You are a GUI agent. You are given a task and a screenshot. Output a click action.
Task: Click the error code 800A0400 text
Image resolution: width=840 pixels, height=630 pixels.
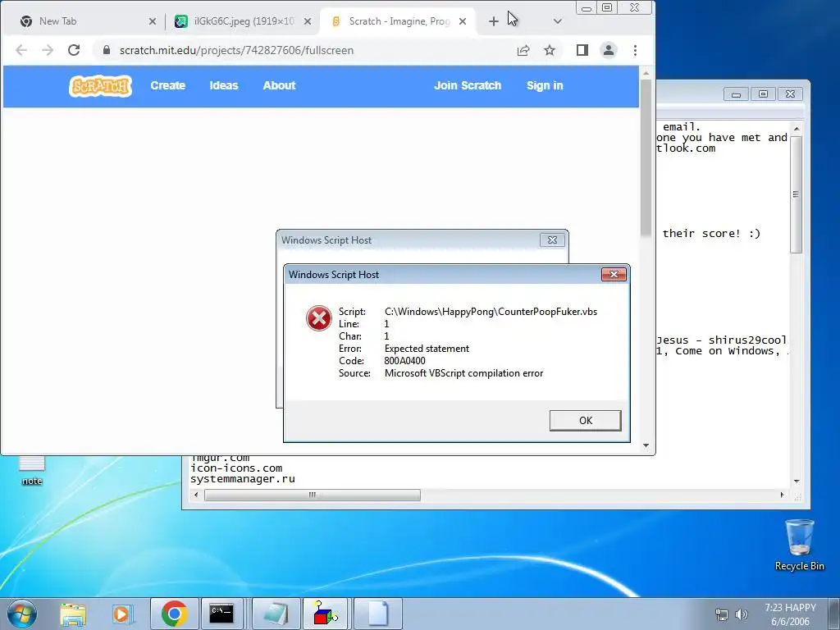click(x=405, y=361)
